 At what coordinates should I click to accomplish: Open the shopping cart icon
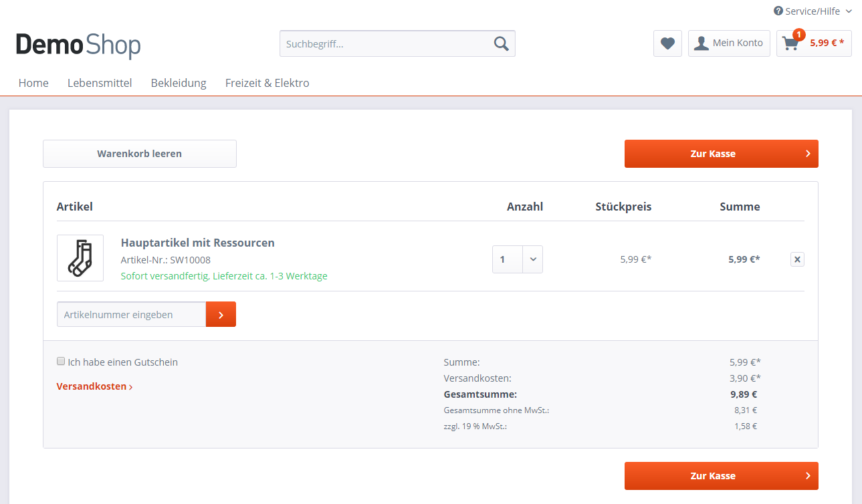click(790, 44)
